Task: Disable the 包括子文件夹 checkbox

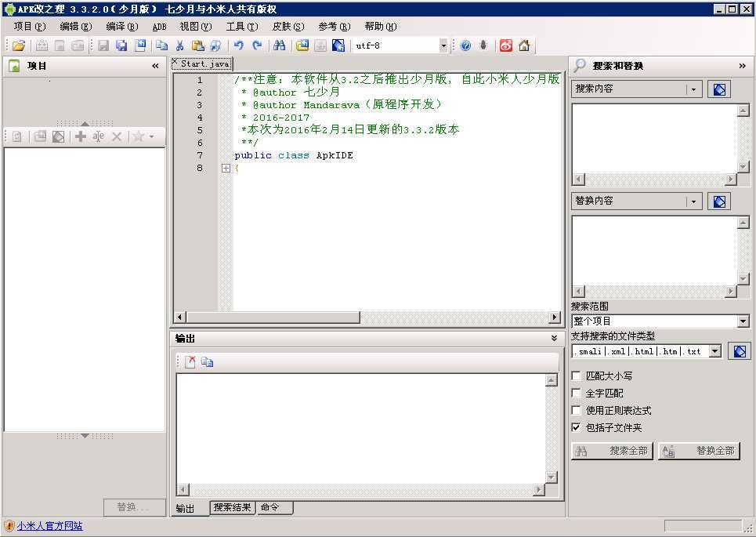Action: click(577, 427)
